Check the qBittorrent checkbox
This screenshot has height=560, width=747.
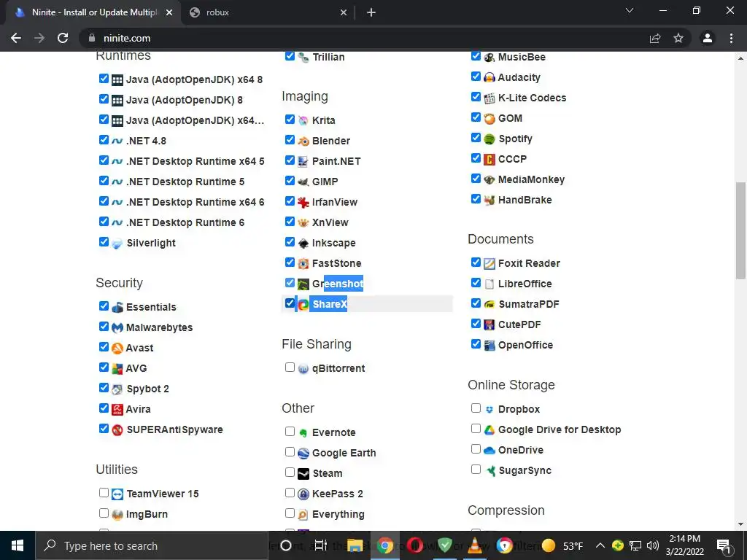290,367
